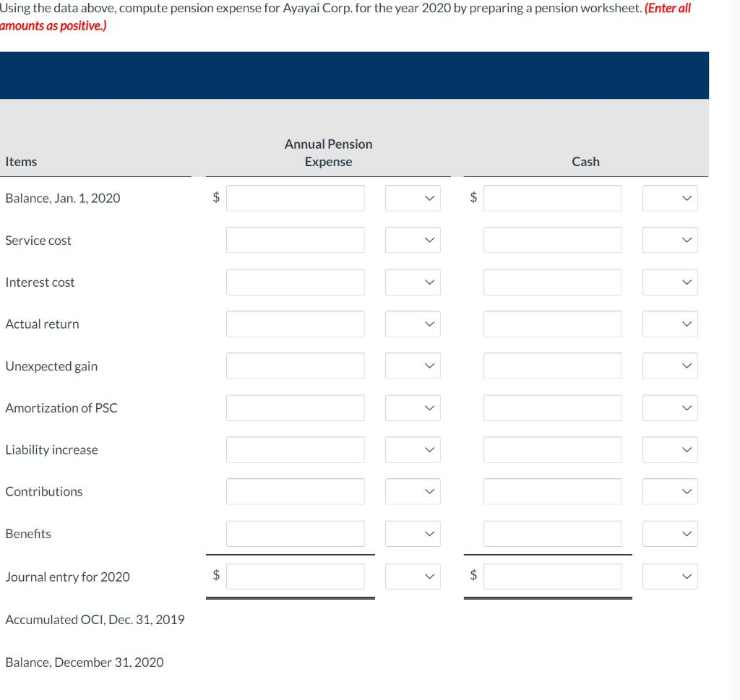740x700 pixels.
Task: Expand the Amortization of PSC expense dropdown
Action: [x=413, y=407]
